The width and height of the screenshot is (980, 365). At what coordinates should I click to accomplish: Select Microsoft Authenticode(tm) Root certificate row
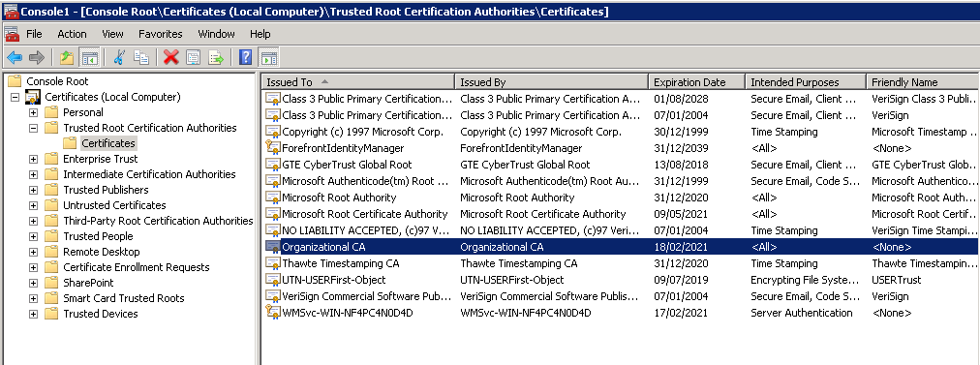(620, 181)
